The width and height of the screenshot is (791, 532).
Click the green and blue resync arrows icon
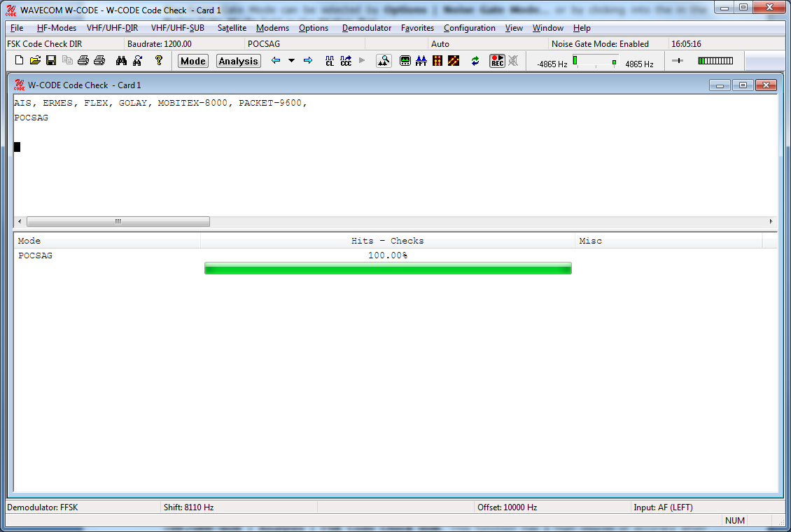tap(475, 61)
